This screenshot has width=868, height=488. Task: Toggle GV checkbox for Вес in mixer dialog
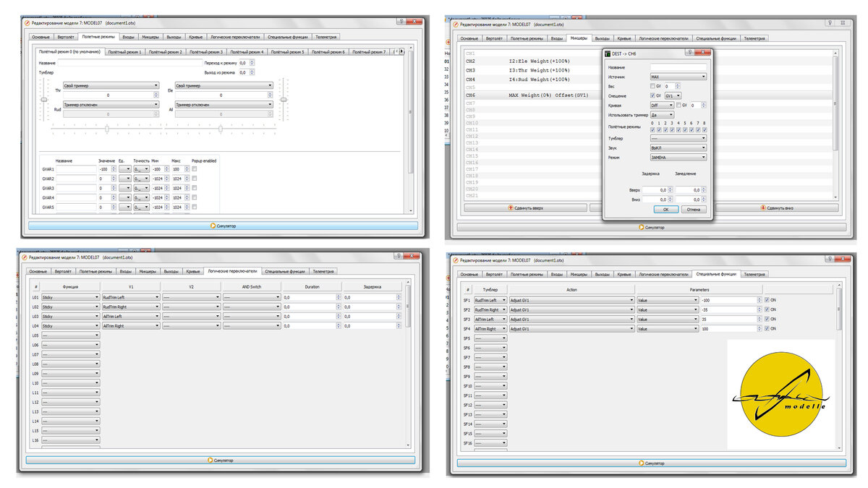[652, 86]
